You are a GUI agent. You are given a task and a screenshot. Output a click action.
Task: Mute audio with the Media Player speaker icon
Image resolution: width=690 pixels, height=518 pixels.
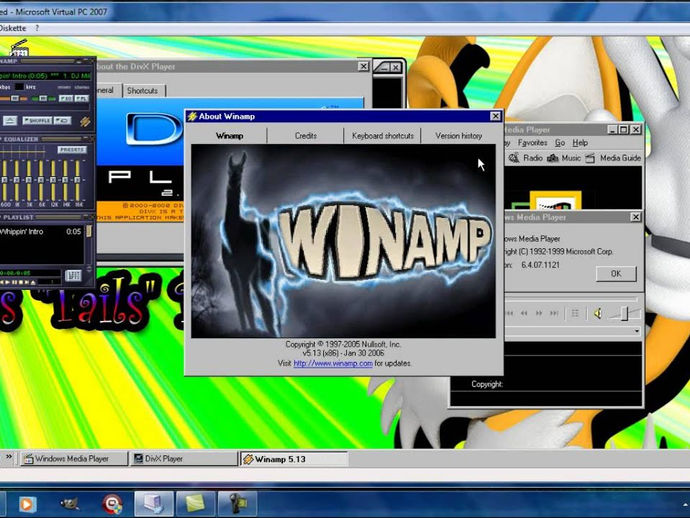coord(598,314)
